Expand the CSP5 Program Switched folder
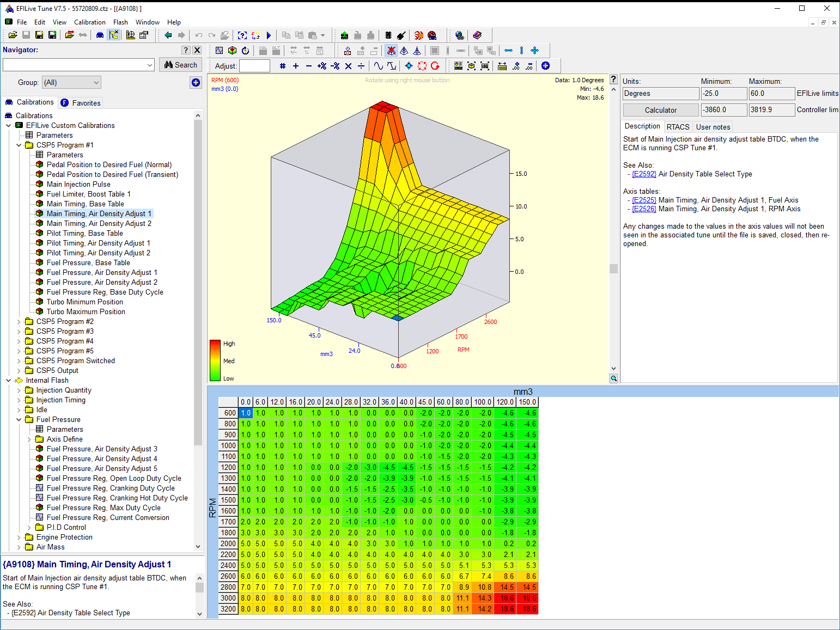The width and height of the screenshot is (840, 630). coord(19,361)
